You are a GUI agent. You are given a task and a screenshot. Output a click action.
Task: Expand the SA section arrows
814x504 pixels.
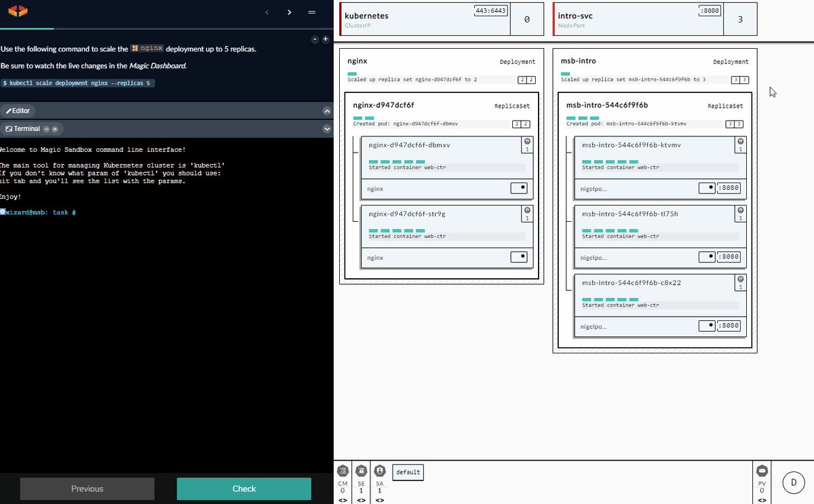(380, 500)
